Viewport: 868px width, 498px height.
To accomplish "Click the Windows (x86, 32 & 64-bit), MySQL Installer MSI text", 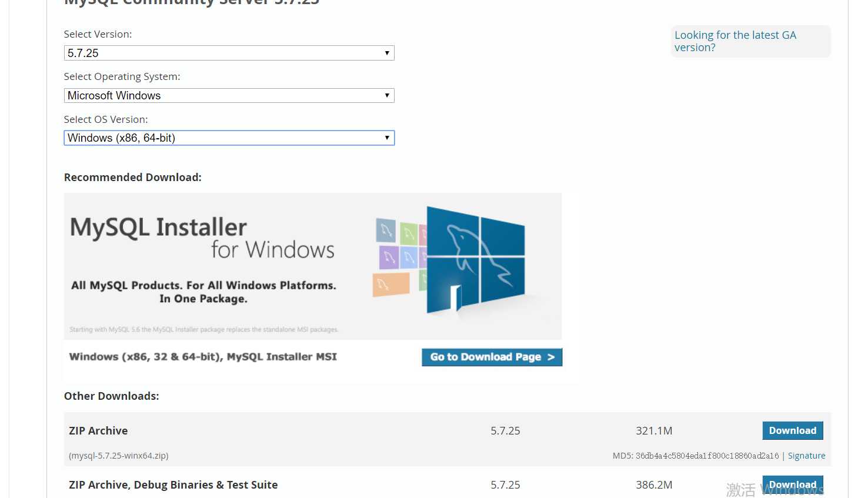I will pyautogui.click(x=203, y=357).
